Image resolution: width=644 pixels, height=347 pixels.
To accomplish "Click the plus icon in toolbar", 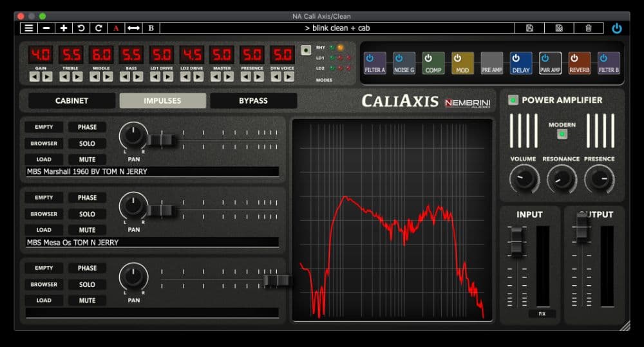I will pos(64,28).
